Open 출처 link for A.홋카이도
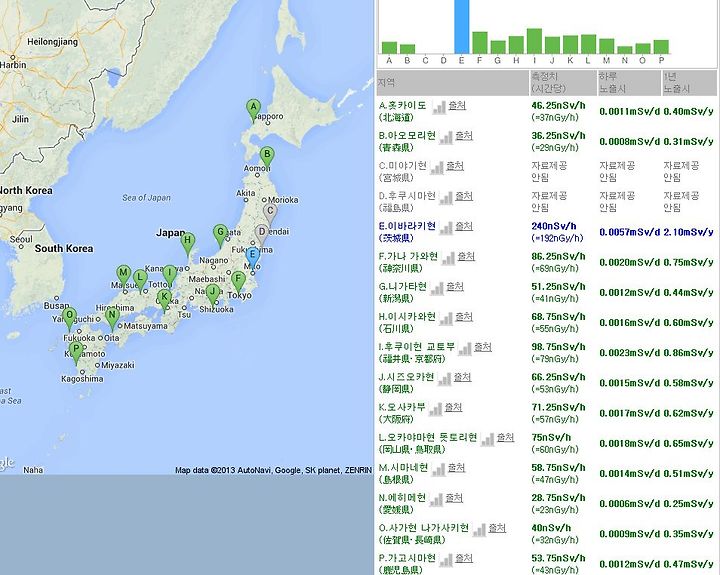This screenshot has width=720, height=575. pos(457,106)
